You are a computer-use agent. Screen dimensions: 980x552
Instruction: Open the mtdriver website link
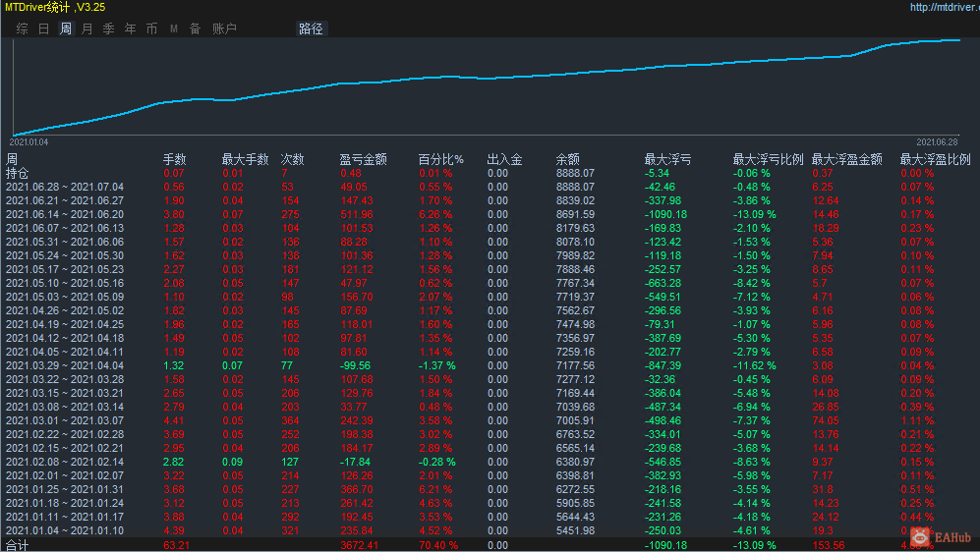coord(945,7)
